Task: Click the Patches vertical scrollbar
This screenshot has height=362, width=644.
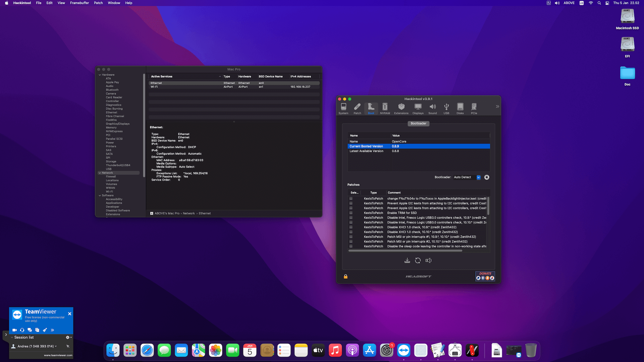Action: point(488,206)
